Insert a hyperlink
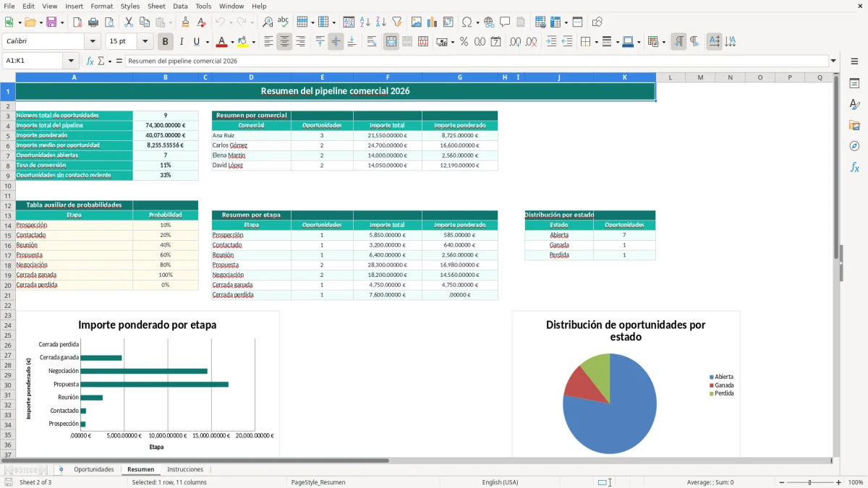 point(489,22)
